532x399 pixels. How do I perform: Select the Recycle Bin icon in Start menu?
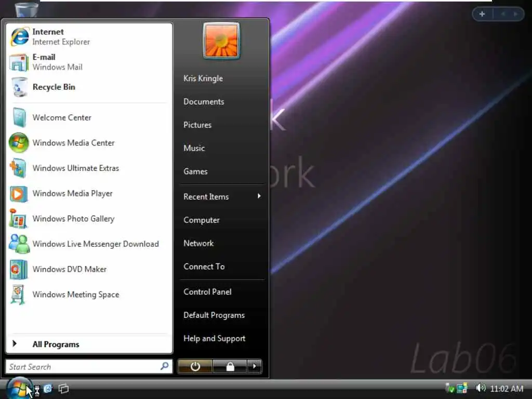pos(19,87)
